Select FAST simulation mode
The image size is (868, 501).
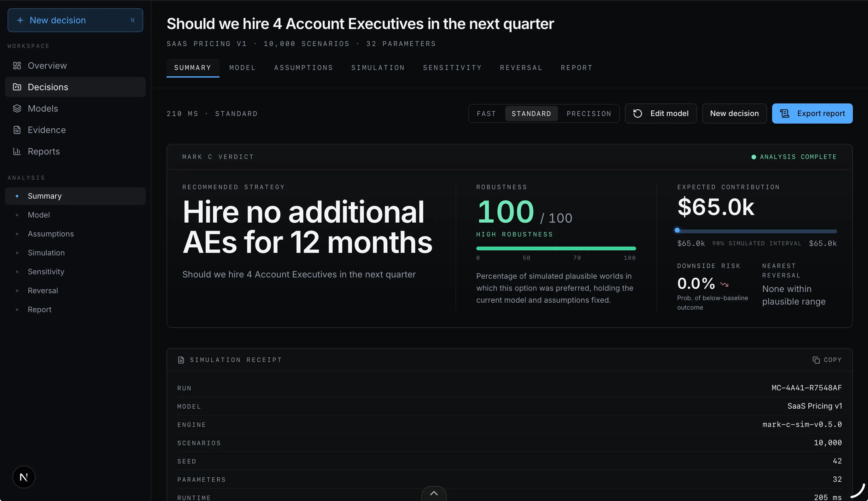(486, 114)
